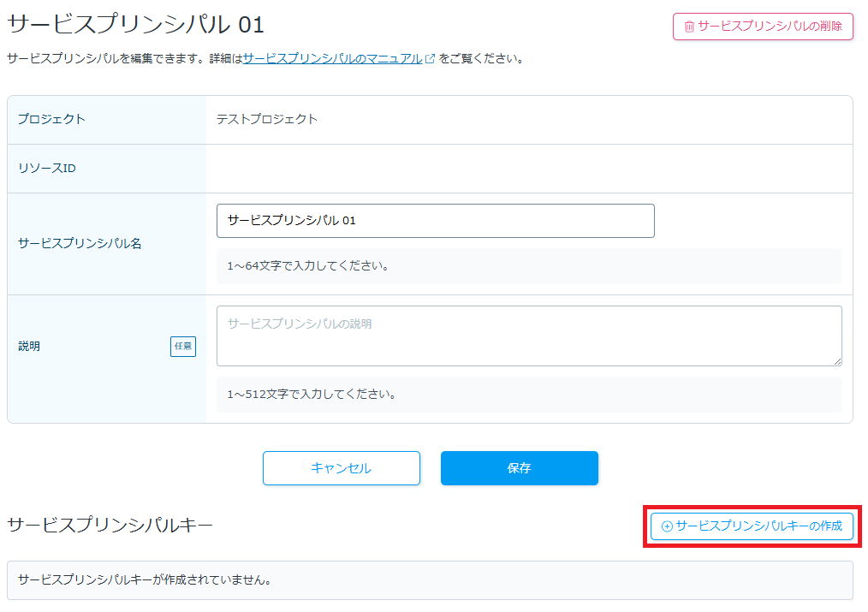Click the リソースID row label
This screenshot has width=868, height=612.
pyautogui.click(x=47, y=168)
